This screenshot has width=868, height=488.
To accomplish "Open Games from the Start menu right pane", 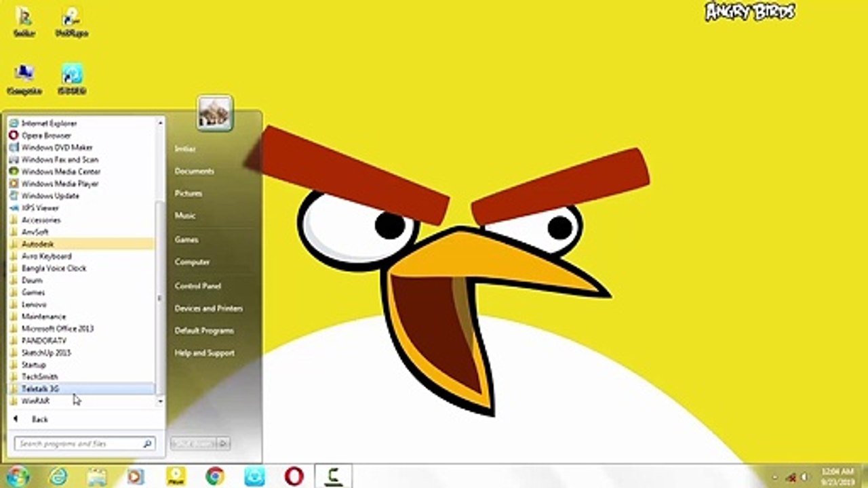I will tap(186, 240).
